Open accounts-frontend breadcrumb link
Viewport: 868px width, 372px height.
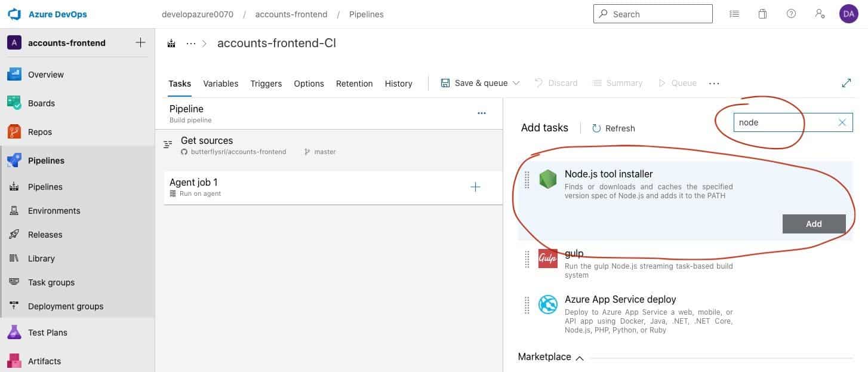click(x=291, y=14)
